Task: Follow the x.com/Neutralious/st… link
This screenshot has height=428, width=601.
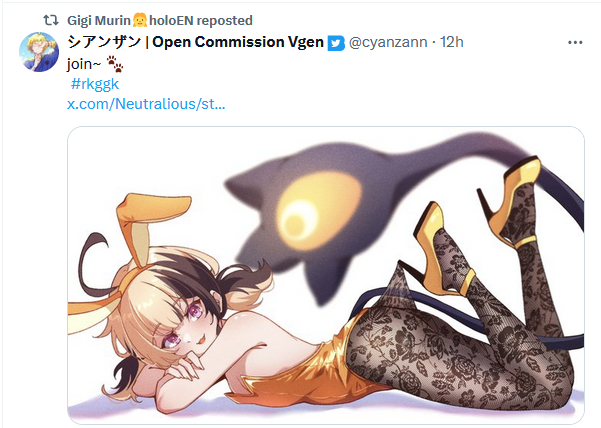Action: (x=146, y=104)
